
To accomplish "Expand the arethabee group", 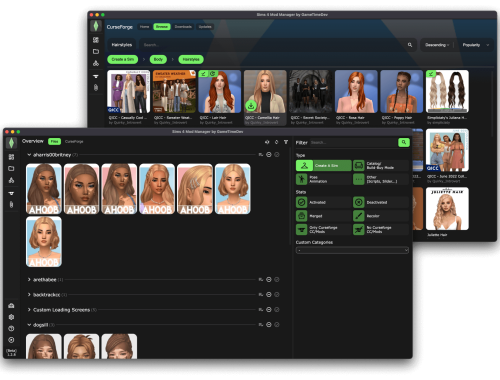I will pos(29,280).
